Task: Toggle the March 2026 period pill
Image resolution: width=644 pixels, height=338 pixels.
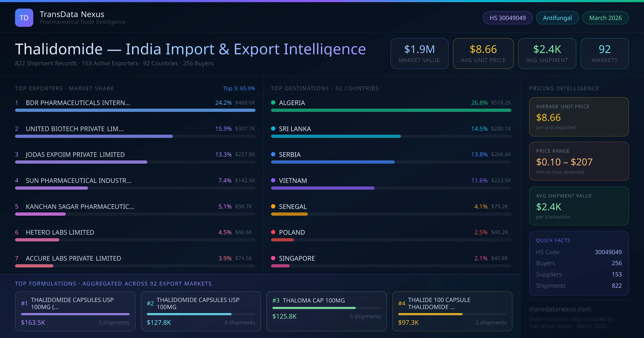Action: pyautogui.click(x=605, y=17)
